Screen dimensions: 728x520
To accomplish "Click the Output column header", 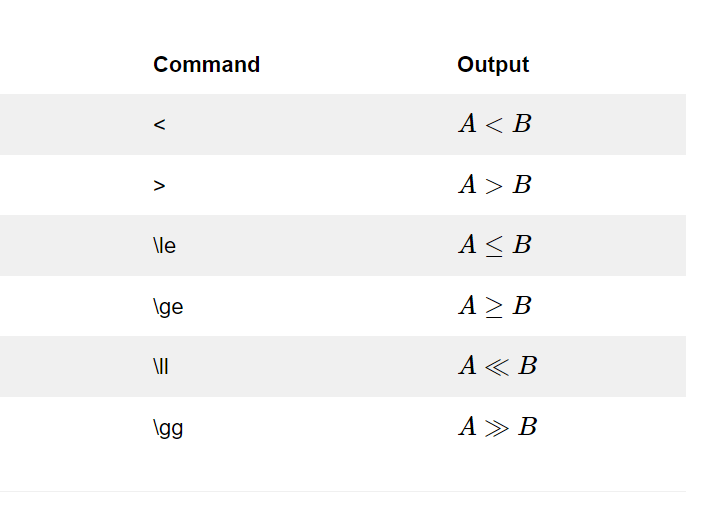I will click(x=493, y=65).
